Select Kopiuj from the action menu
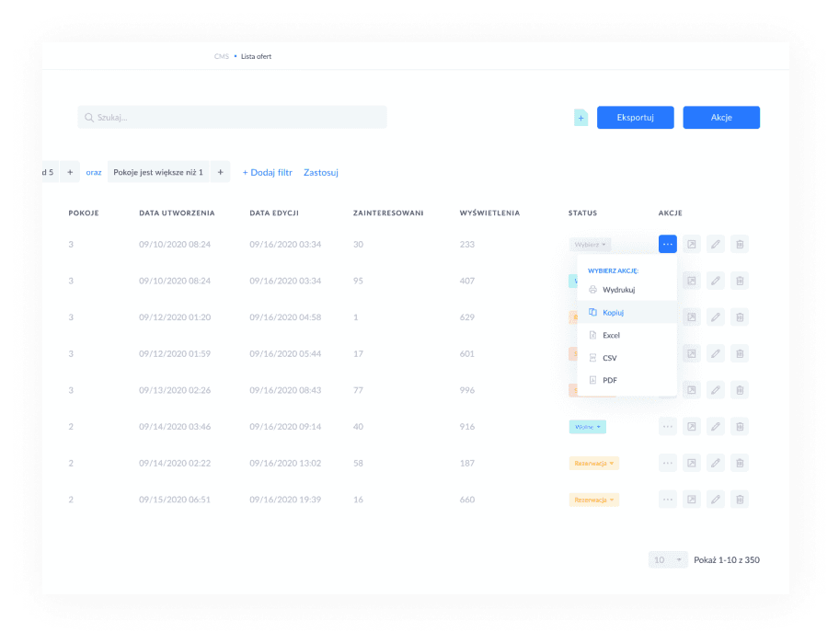The width and height of the screenshot is (839, 644). pyautogui.click(x=613, y=313)
